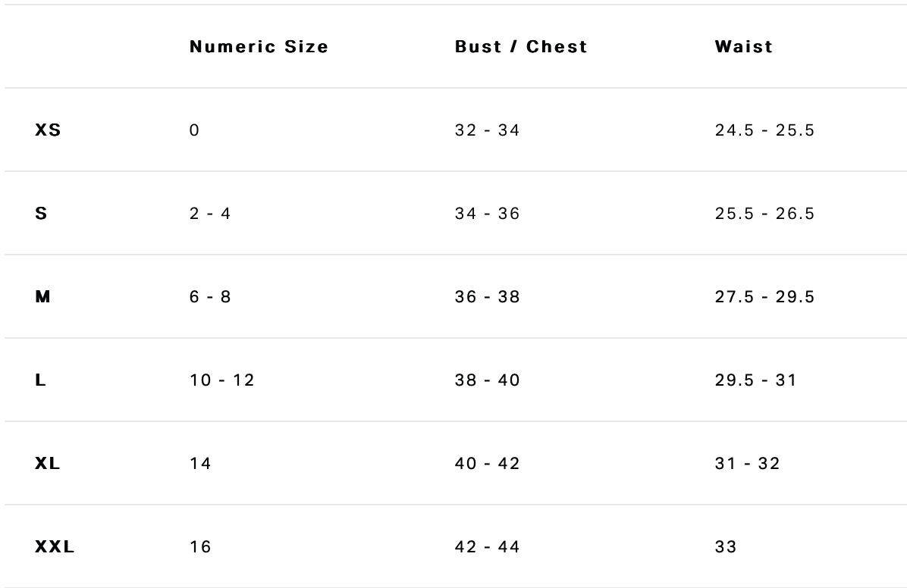Click the M size row label
This screenshot has width=907, height=588.
point(42,297)
